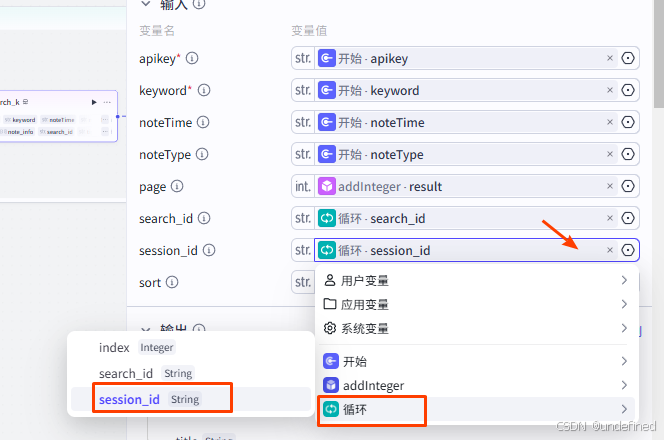The height and width of the screenshot is (440, 664).
Task: Expand 用户变量 in variable menu
Action: pos(476,280)
